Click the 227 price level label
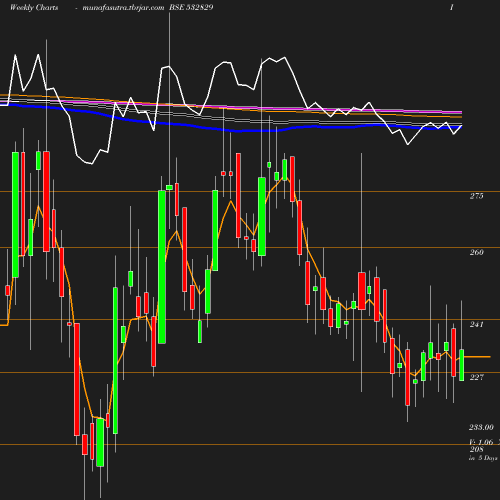This screenshot has width=500, height=500. pos(476,377)
